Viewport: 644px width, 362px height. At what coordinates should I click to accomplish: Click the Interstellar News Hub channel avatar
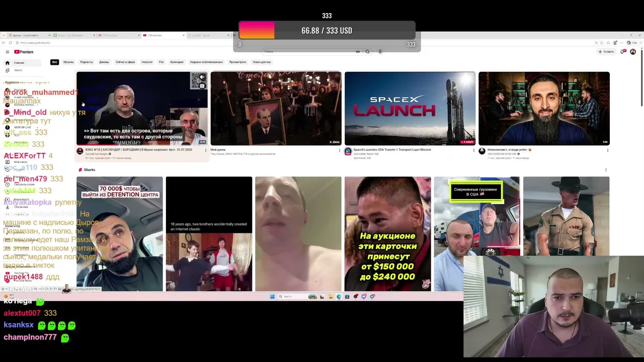click(348, 151)
